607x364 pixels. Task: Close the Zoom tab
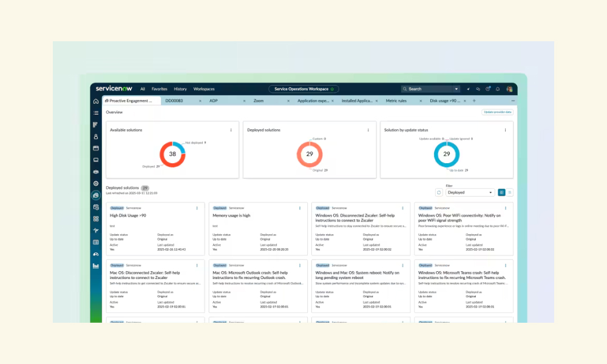[288, 101]
